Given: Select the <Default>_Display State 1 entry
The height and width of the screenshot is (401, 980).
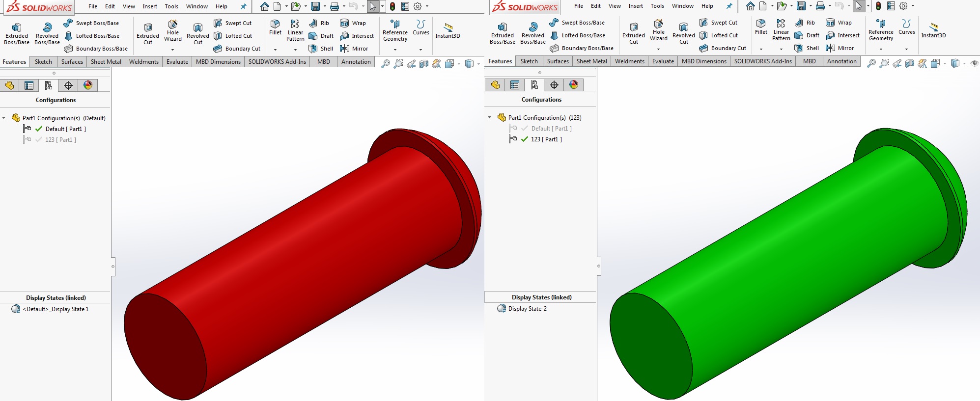Looking at the screenshot, I should (55, 309).
